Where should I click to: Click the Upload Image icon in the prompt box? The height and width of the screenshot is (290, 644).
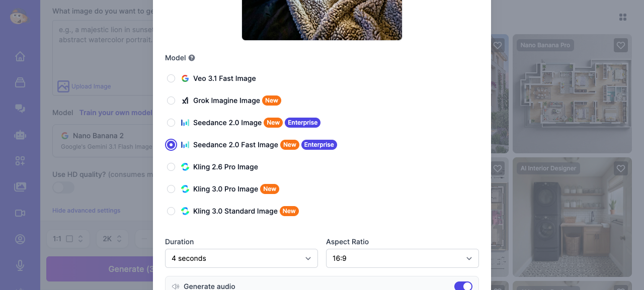click(x=63, y=86)
